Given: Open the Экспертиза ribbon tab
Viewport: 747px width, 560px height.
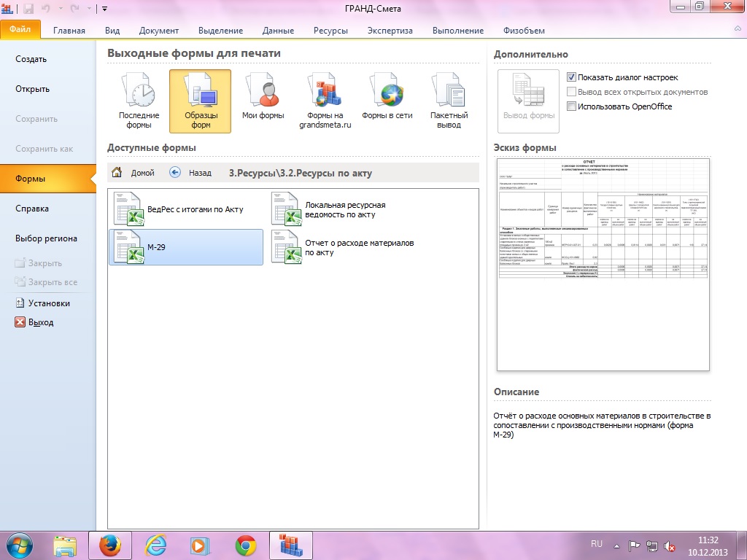Looking at the screenshot, I should (x=390, y=31).
